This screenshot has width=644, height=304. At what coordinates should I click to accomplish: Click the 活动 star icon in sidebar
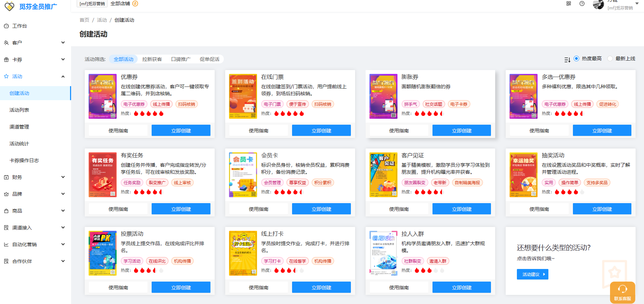(6, 76)
